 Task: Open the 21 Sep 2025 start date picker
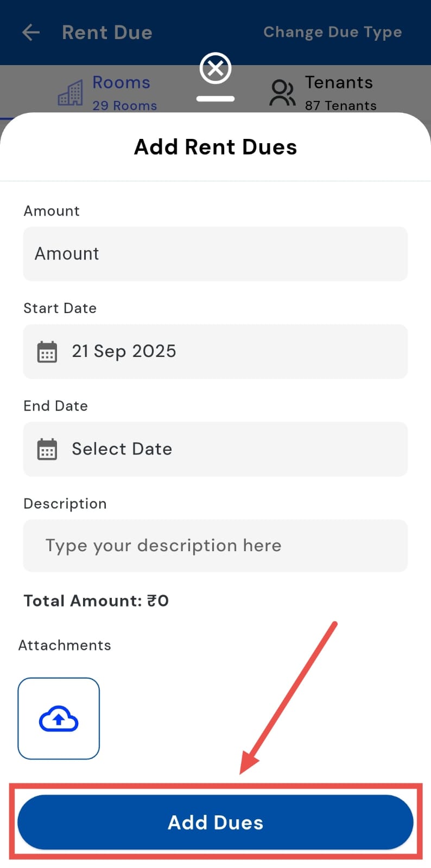pyautogui.click(x=215, y=352)
